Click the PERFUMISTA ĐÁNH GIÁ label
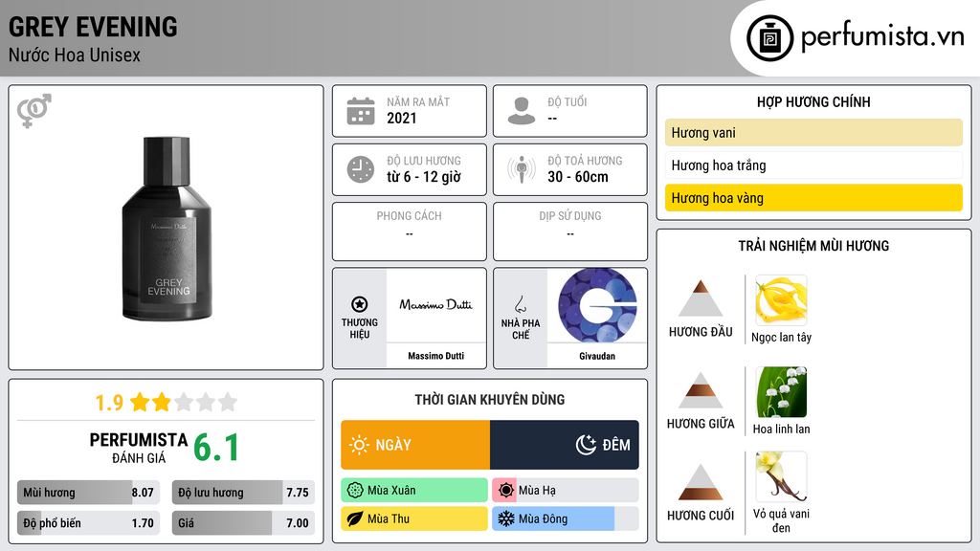The height and width of the screenshot is (551, 980). click(139, 448)
